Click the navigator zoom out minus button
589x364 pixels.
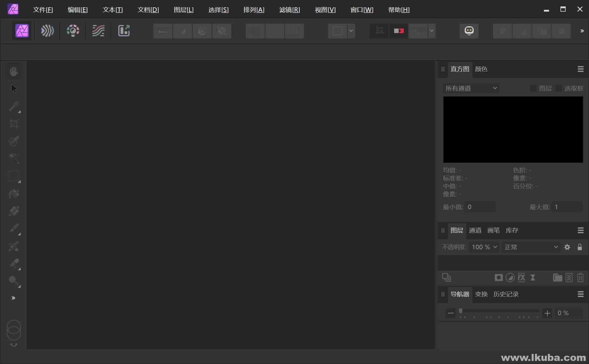(x=451, y=313)
